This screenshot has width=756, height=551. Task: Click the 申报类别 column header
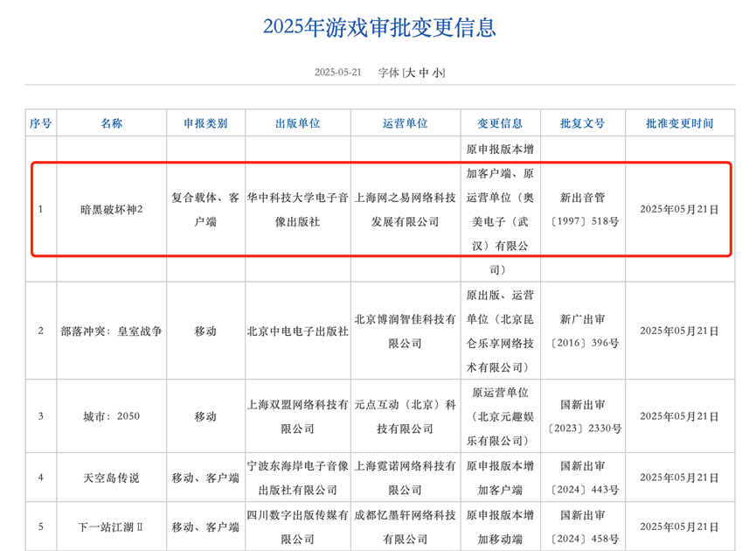coord(205,122)
